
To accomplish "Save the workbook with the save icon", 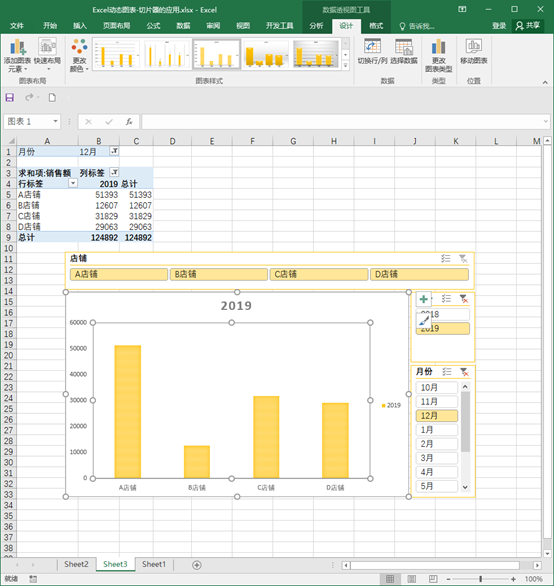I will [x=10, y=98].
